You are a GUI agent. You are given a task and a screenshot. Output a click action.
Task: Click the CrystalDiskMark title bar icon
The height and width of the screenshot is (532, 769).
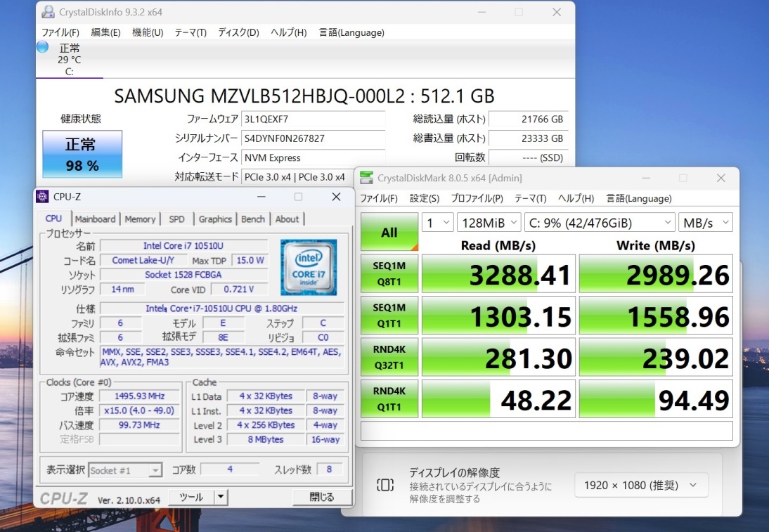click(x=366, y=178)
